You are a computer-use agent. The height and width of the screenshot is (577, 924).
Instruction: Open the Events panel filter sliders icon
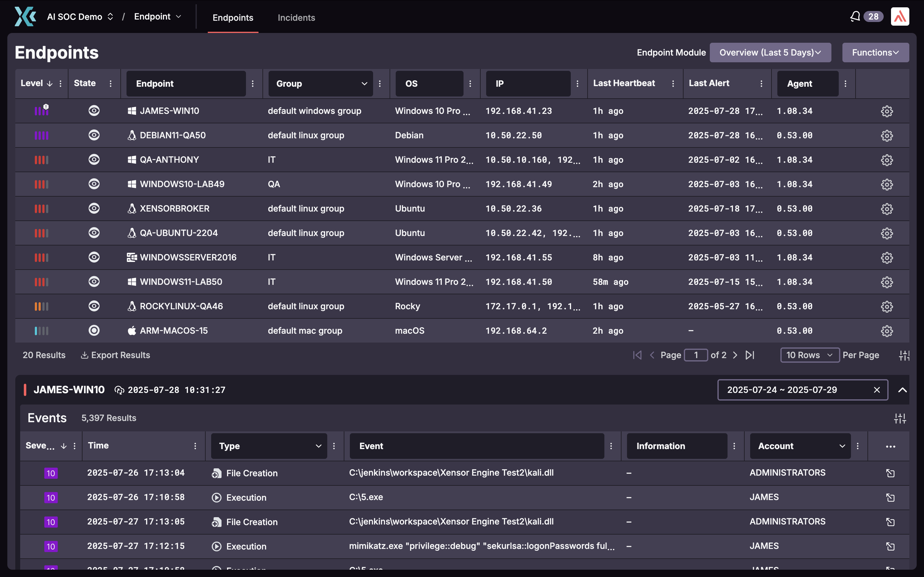pyautogui.click(x=900, y=418)
